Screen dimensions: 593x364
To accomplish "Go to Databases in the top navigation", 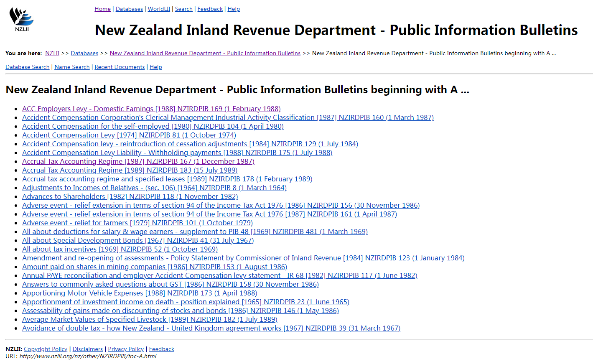I will tap(129, 9).
